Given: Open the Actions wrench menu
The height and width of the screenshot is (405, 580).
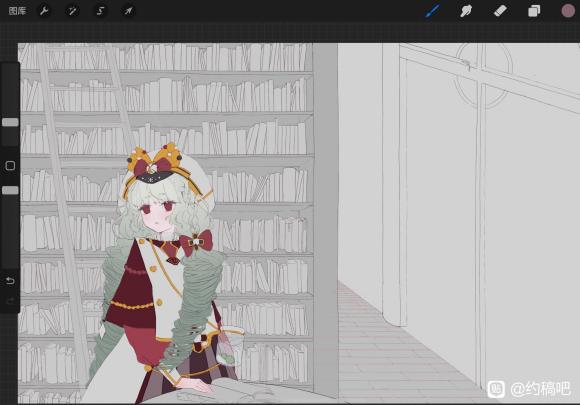Looking at the screenshot, I should click(x=44, y=11).
